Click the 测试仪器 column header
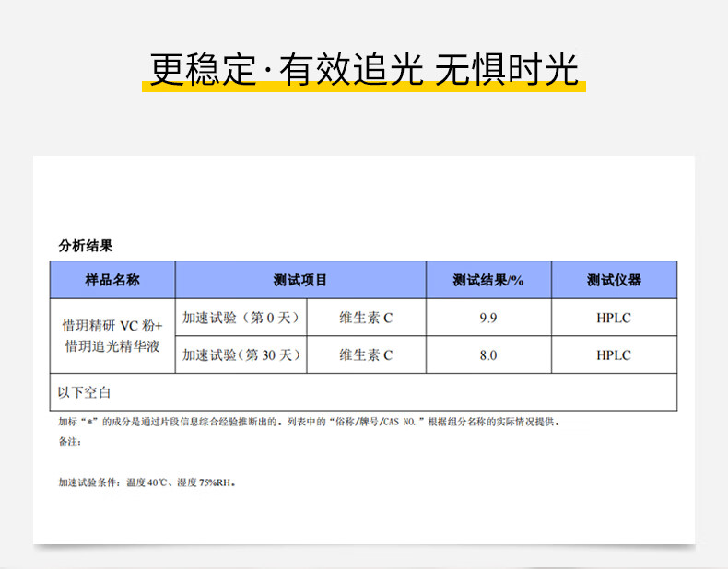 (614, 280)
